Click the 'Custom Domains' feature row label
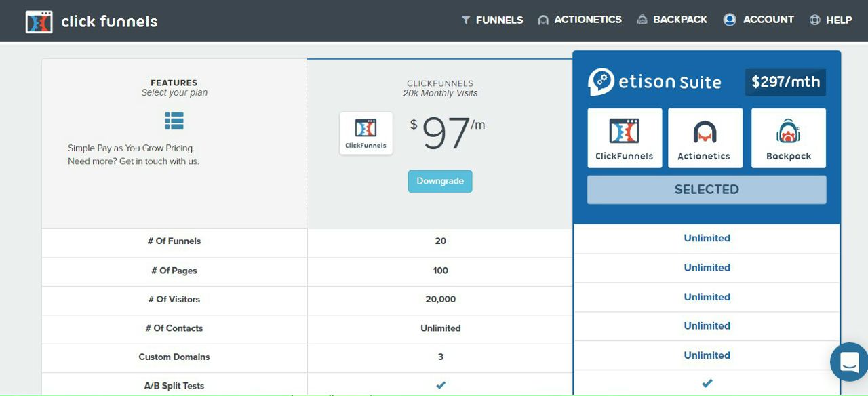 tap(174, 357)
